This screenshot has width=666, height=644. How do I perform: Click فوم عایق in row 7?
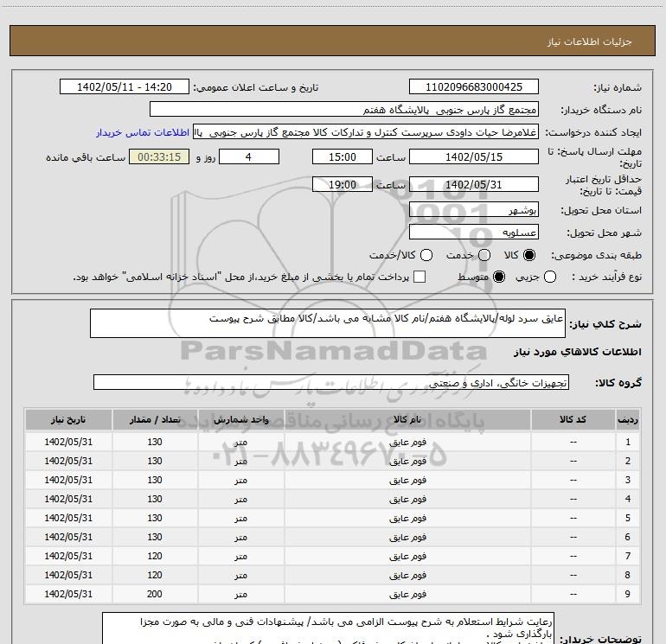(x=407, y=556)
